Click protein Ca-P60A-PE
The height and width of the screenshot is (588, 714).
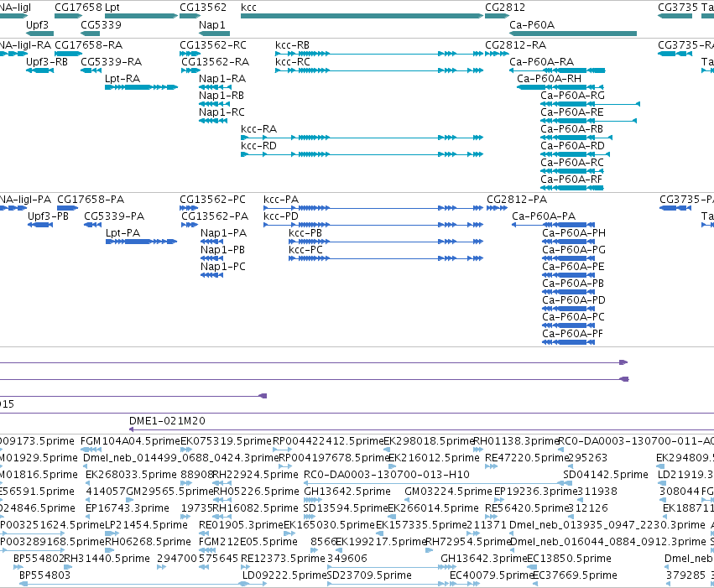pos(573,267)
